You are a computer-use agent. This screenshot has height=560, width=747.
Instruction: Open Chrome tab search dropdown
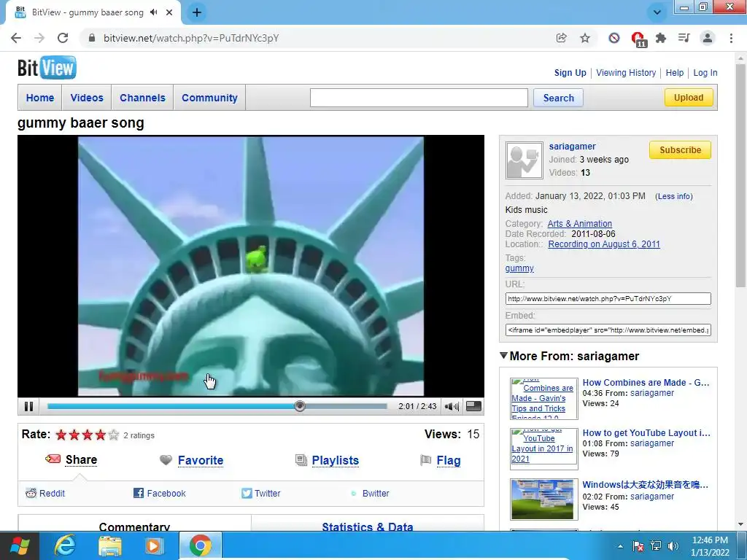coord(657,12)
